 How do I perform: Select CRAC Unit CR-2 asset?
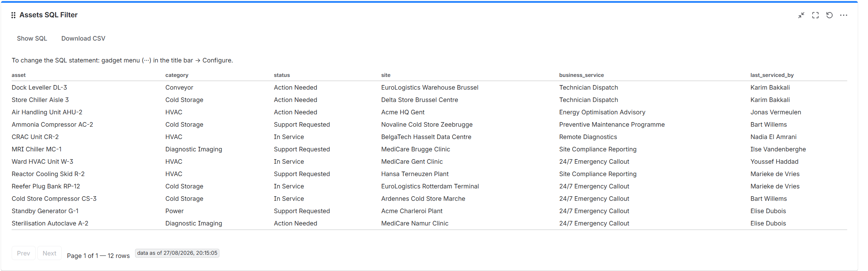tap(35, 137)
